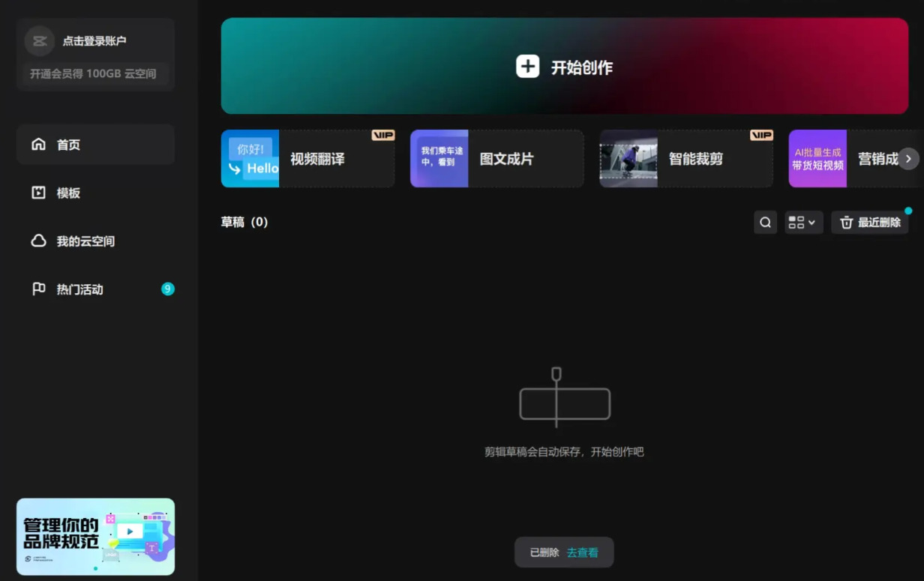Click the CapCut account avatar icon
The image size is (924, 581).
click(x=40, y=41)
